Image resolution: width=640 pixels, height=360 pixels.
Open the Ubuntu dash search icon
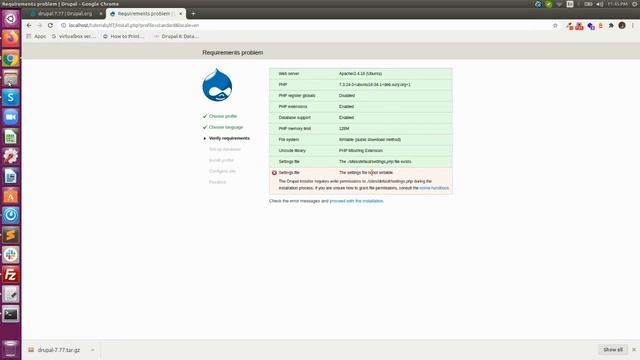click(11, 18)
